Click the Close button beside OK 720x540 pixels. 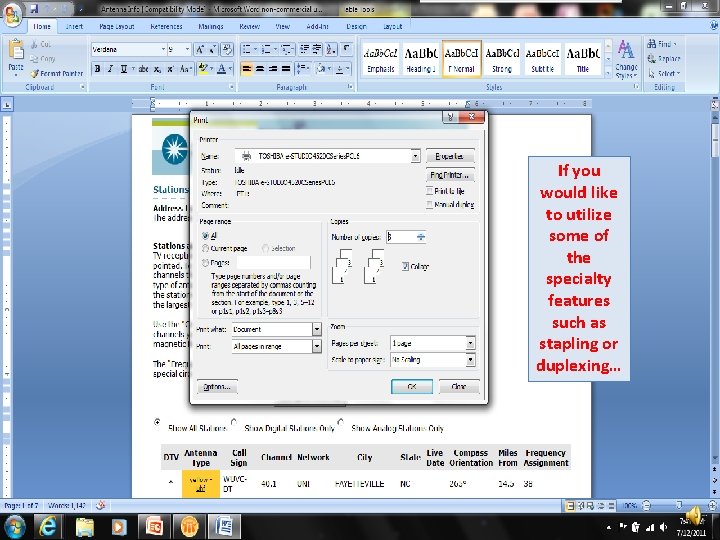[459, 387]
